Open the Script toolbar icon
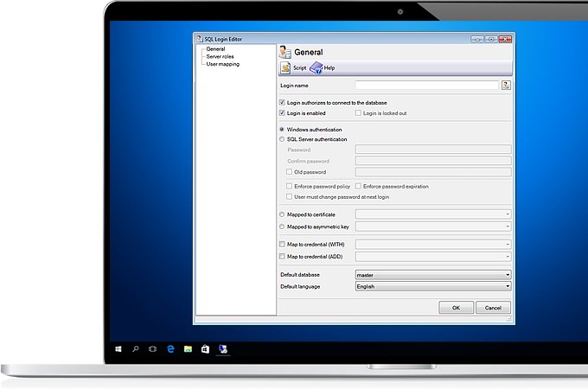588x389 pixels. 285,67
